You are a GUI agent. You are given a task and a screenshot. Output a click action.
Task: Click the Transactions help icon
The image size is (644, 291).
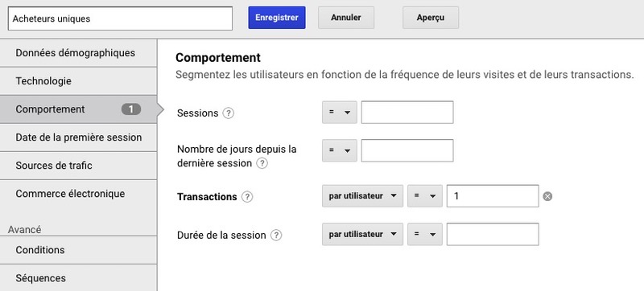[247, 197]
